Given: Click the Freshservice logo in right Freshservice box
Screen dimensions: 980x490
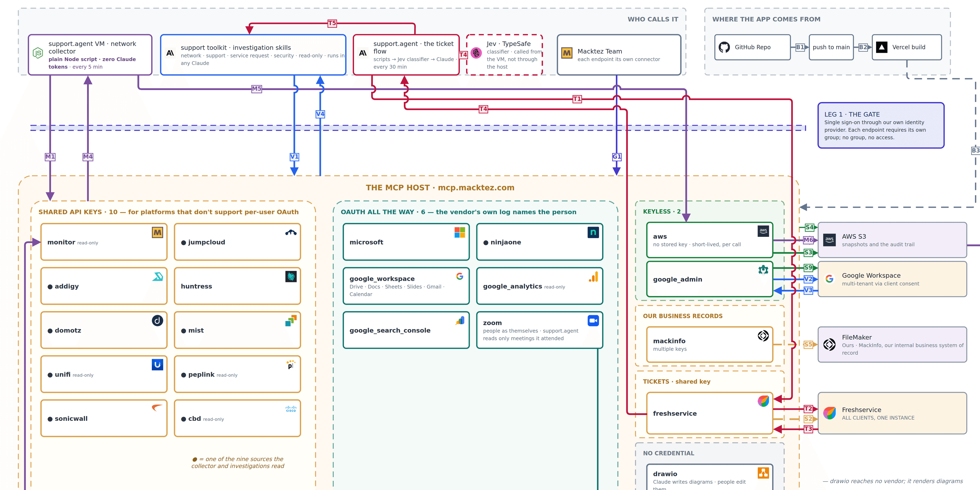Looking at the screenshot, I should tap(829, 413).
